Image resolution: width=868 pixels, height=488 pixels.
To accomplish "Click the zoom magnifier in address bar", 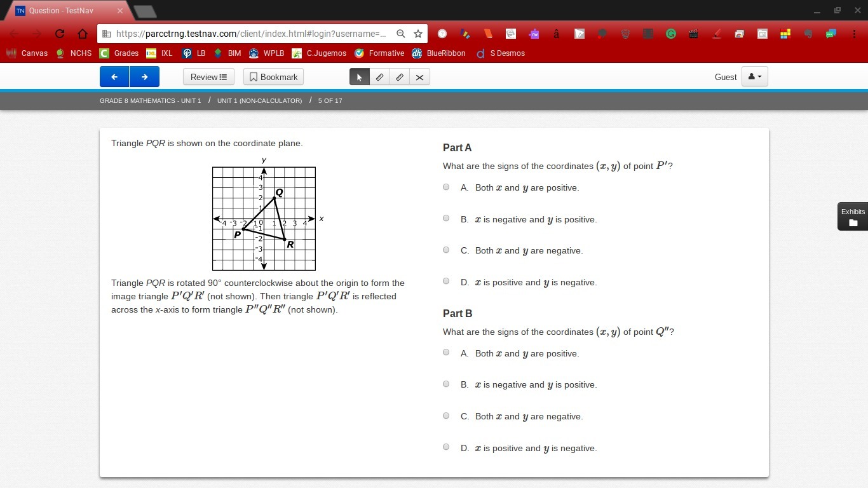I will pos(400,34).
